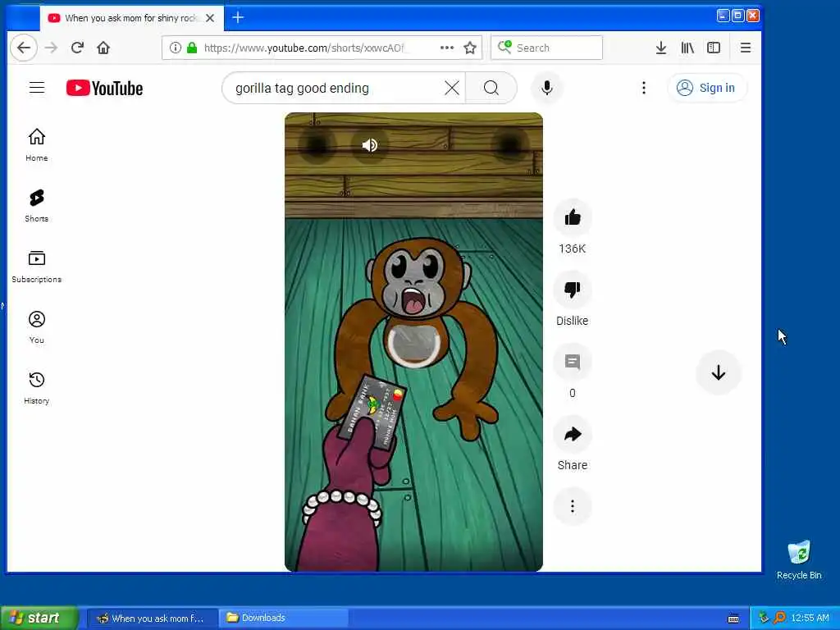The image size is (840, 630).
Task: Open History in YouTube sidebar
Action: [36, 388]
